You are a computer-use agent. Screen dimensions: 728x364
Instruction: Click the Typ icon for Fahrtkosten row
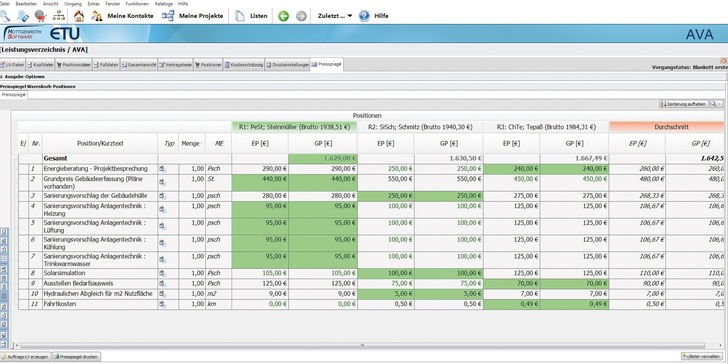click(x=162, y=305)
